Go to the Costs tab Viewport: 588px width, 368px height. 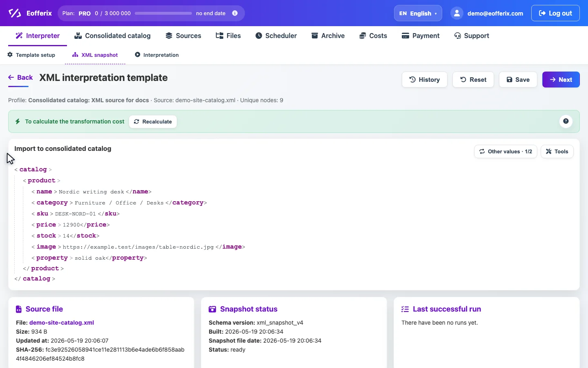373,36
